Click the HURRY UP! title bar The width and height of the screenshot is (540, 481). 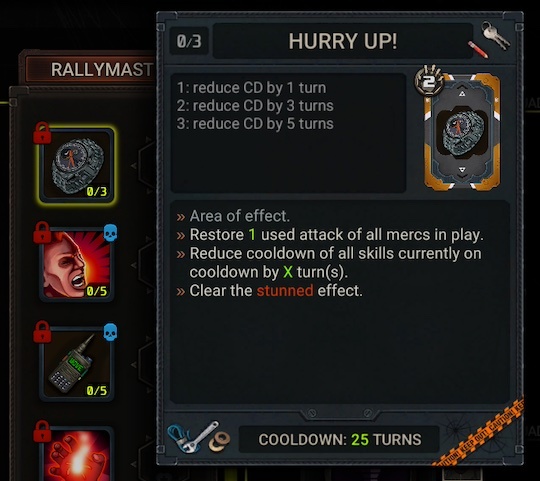[343, 41]
